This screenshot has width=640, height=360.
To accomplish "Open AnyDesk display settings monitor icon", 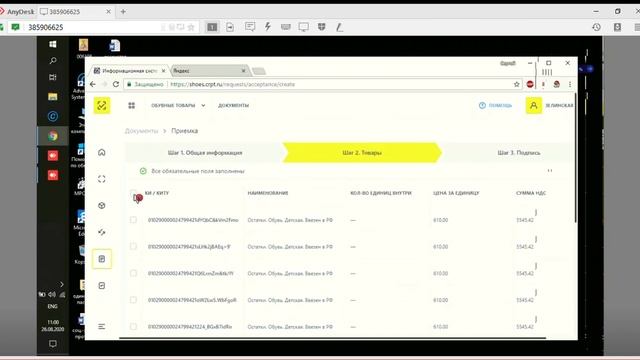I will click(304, 27).
